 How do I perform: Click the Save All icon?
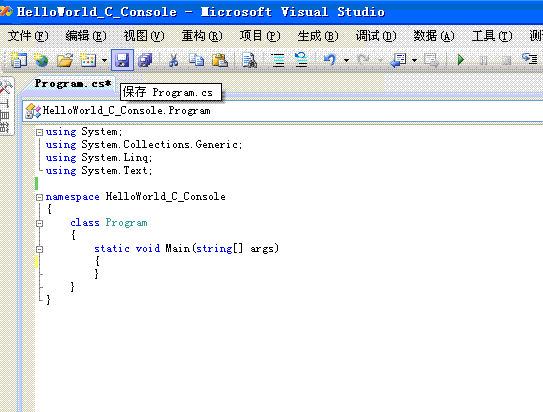point(145,60)
